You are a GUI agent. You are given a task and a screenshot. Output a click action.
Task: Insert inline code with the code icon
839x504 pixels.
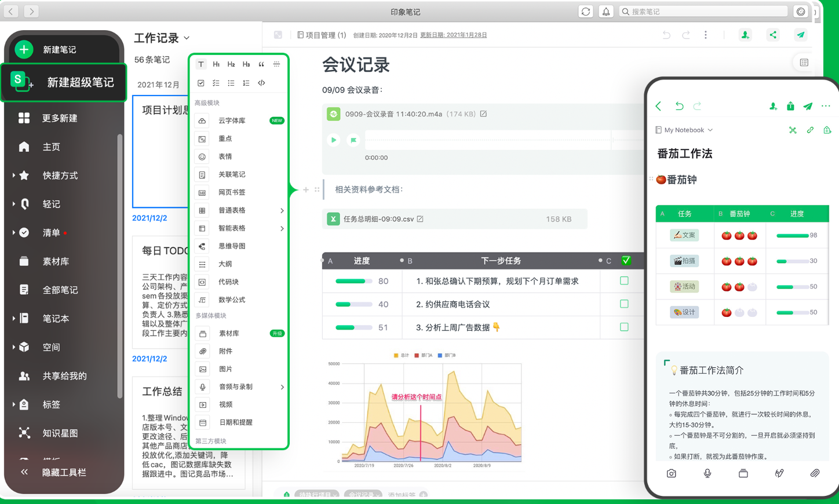pos(261,83)
